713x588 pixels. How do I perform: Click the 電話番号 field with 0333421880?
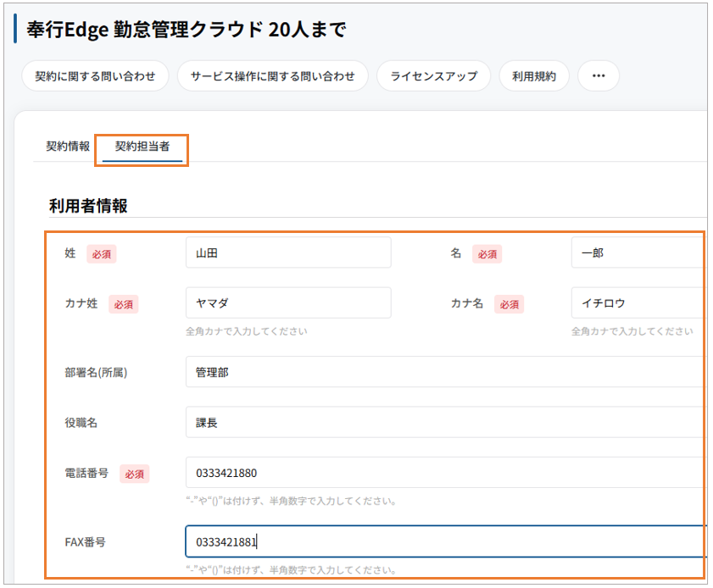coord(445,473)
